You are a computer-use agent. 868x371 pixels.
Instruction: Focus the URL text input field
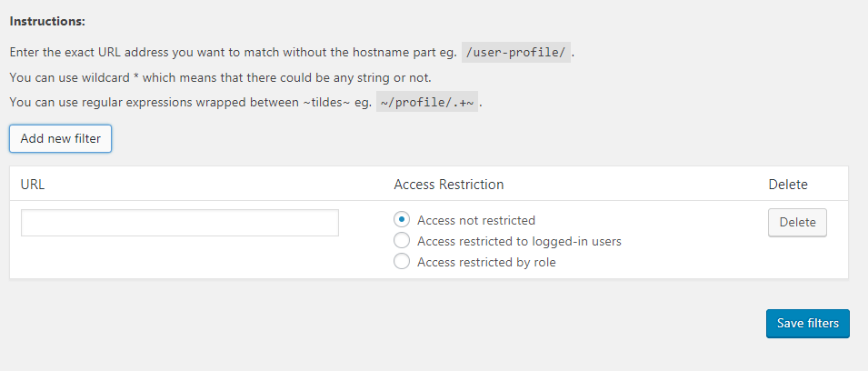point(180,223)
